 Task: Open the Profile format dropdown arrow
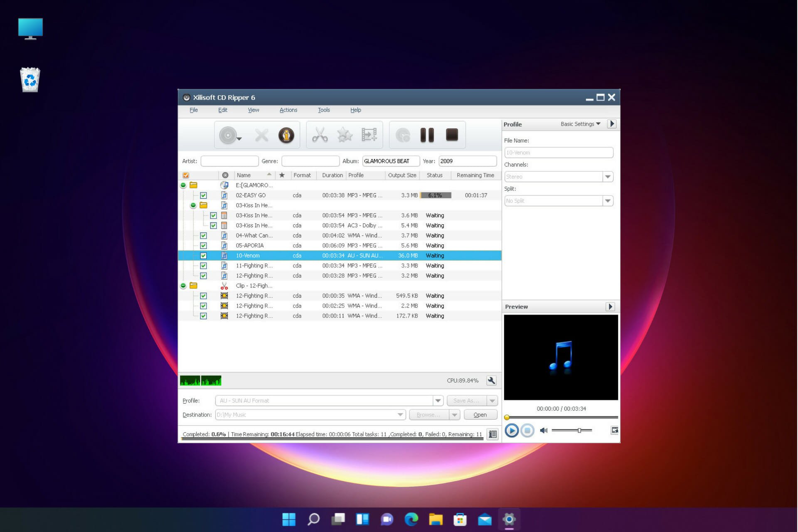[x=438, y=401]
